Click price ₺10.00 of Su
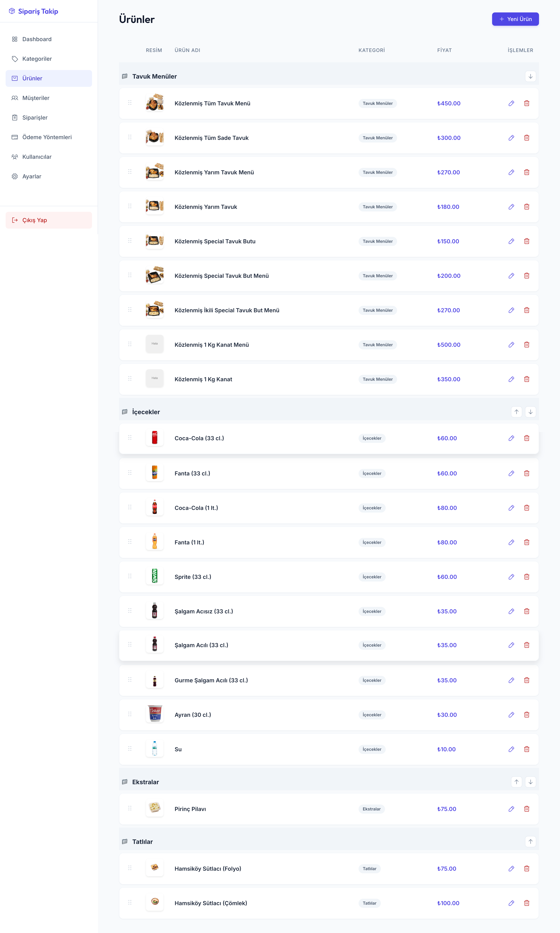Viewport: 560px width, 933px height. tap(446, 749)
